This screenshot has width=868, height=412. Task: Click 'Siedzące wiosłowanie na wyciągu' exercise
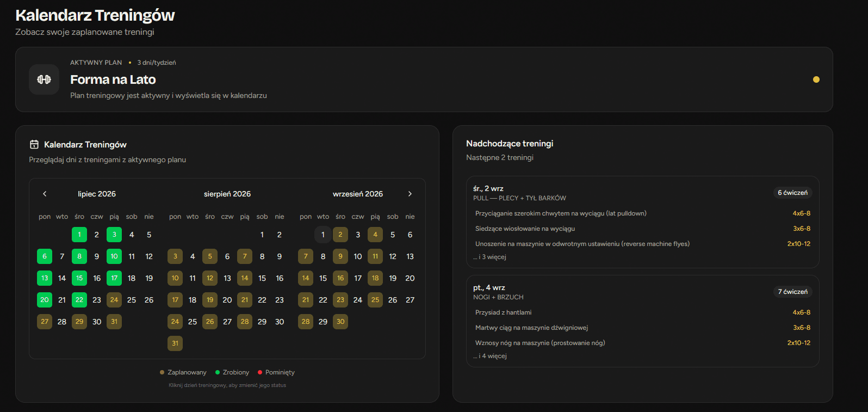coord(525,229)
